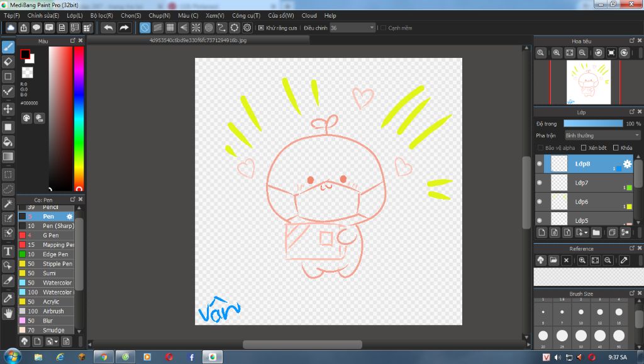Add a new layer in Layer panel
This screenshot has width=644, height=364.
(x=541, y=232)
